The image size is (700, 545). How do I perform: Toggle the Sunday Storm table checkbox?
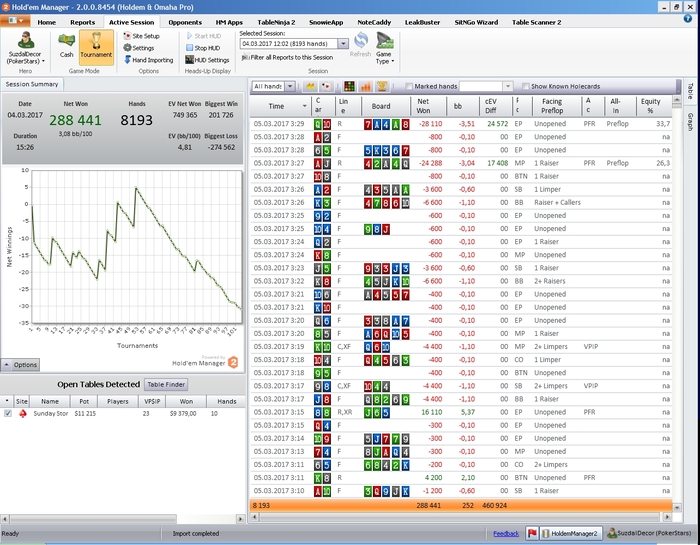click(8, 413)
